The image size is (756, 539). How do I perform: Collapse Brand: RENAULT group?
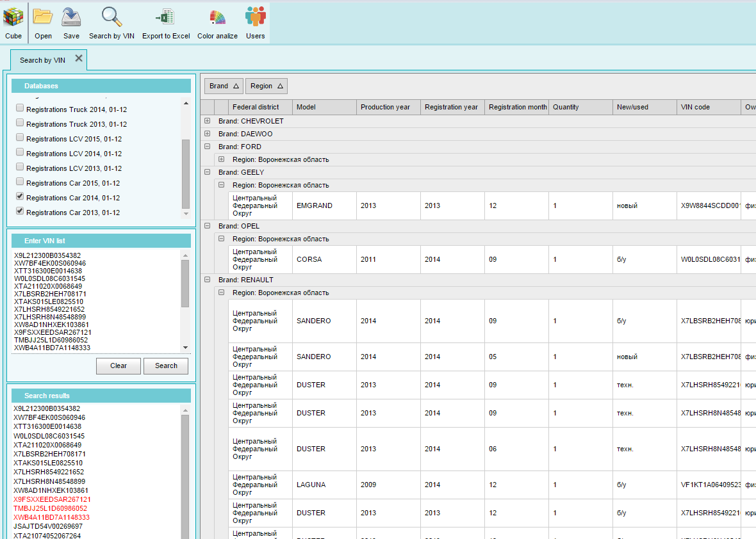click(x=208, y=279)
